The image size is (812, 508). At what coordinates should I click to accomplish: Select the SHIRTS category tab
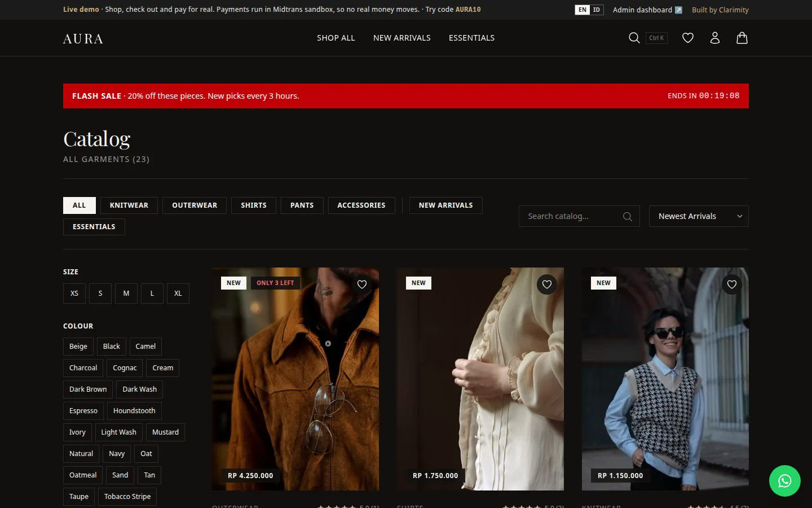tap(254, 205)
